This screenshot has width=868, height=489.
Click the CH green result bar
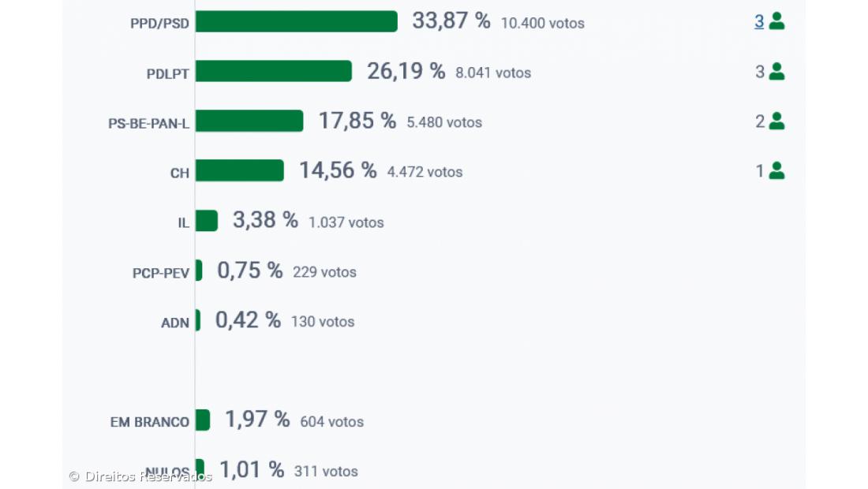click(239, 171)
